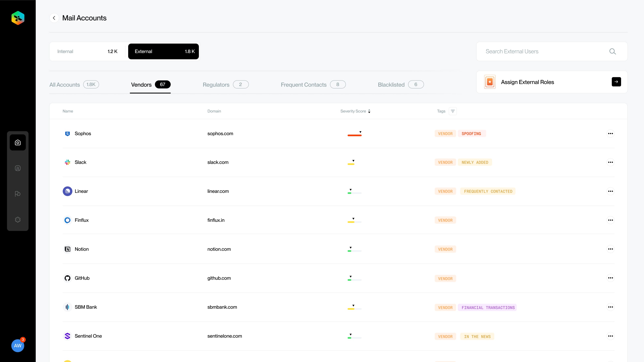Click the GitHub logo icon
The width and height of the screenshot is (644, 362).
[x=67, y=278]
